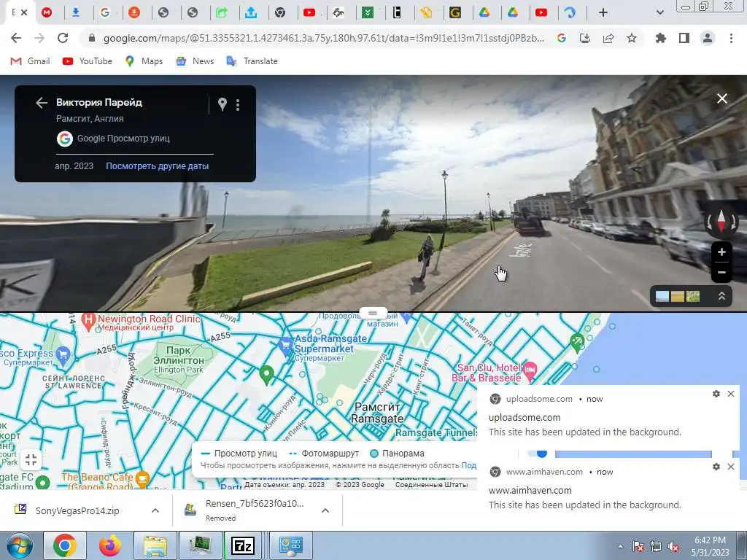The width and height of the screenshot is (747, 560).
Task: Zoom out the Street View with minus
Action: (721, 273)
